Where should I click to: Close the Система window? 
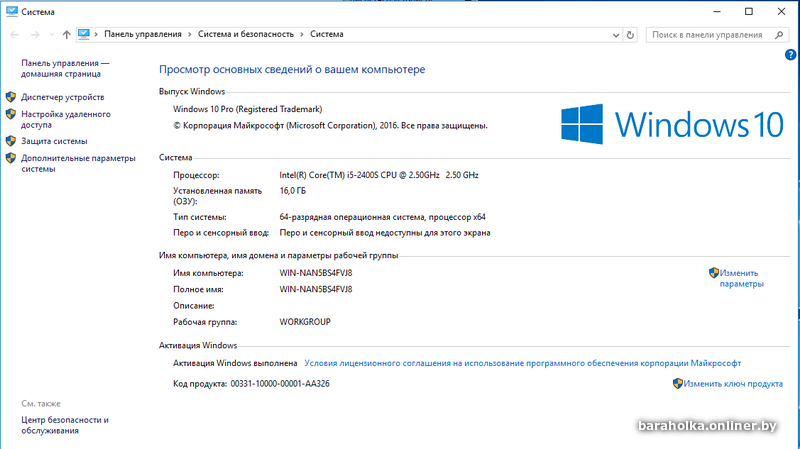click(781, 11)
